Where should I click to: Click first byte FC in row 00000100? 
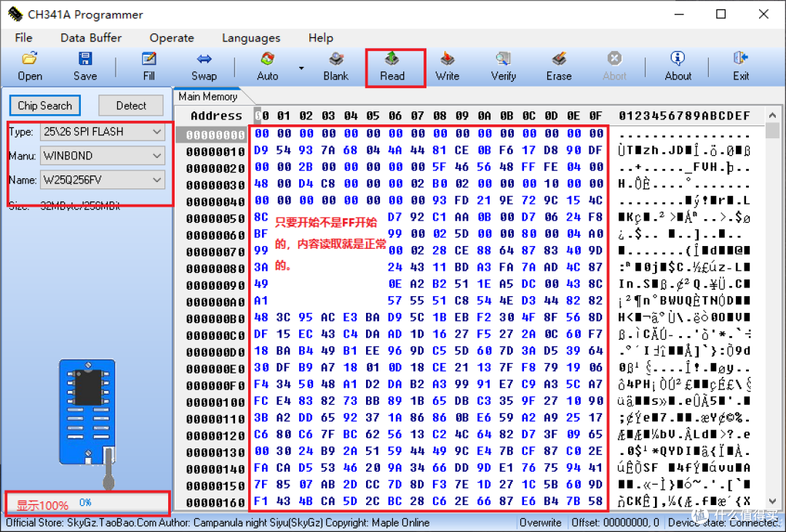click(x=261, y=400)
